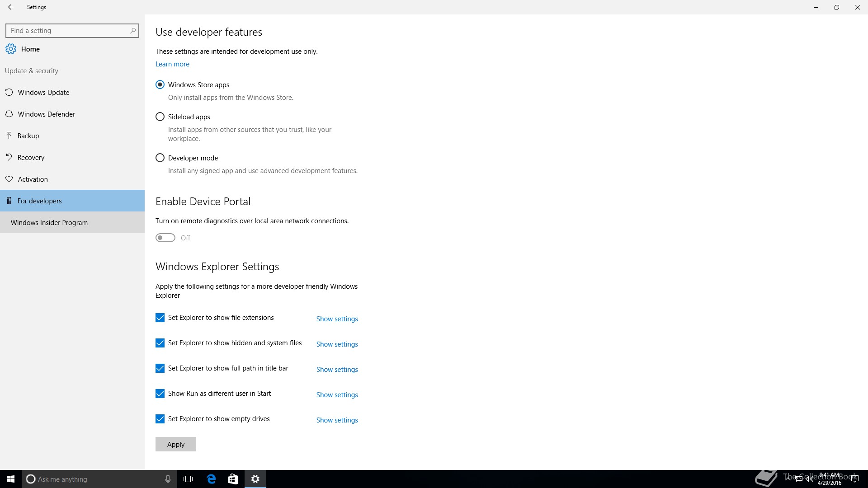Image resolution: width=868 pixels, height=488 pixels.
Task: Click the Activation icon in sidebar
Action: coord(9,179)
